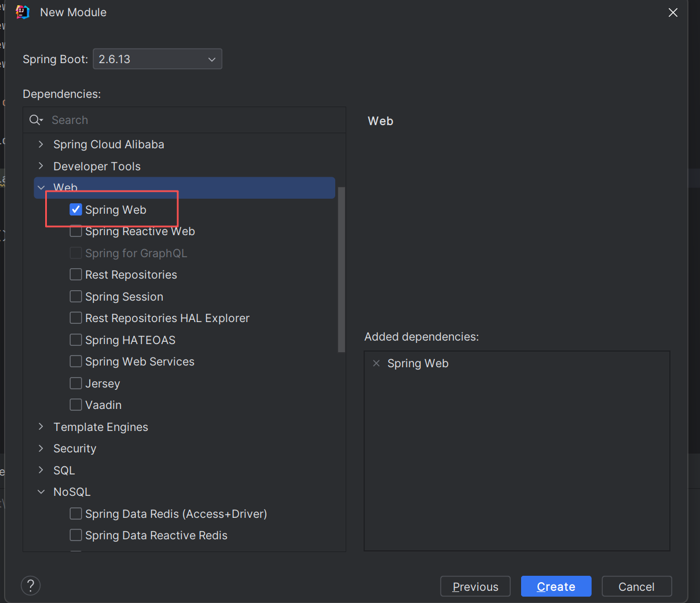Select the Security category row
Image resolution: width=700 pixels, height=603 pixels.
click(185, 448)
